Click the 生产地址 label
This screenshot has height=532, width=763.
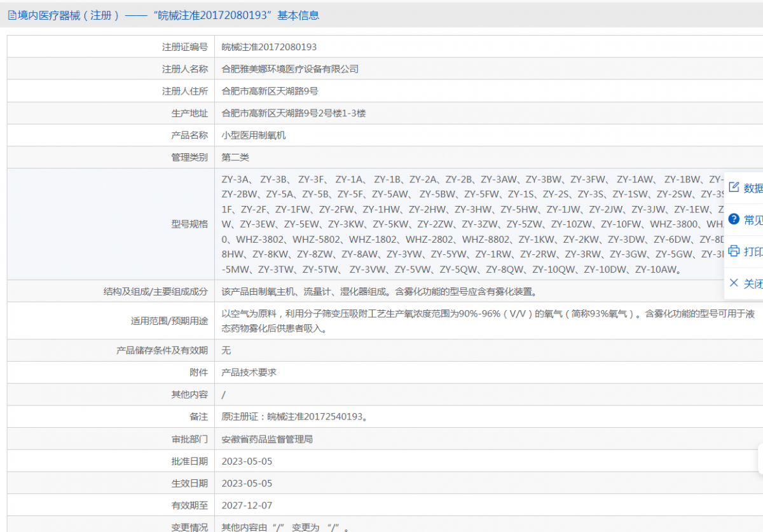[189, 113]
